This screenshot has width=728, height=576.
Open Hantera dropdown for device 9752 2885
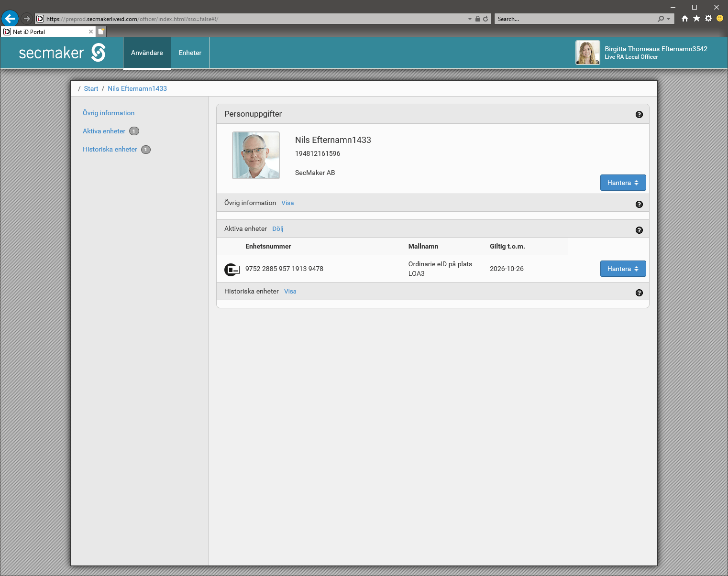pyautogui.click(x=623, y=269)
